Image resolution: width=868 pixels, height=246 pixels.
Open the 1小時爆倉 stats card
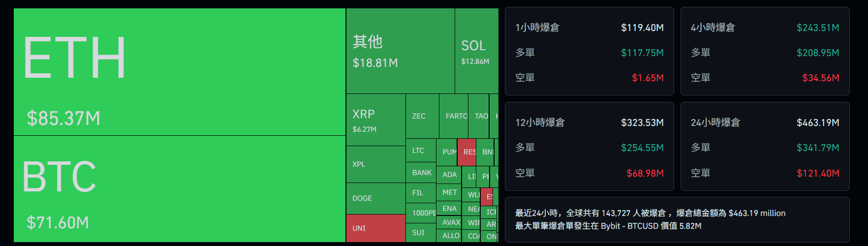click(589, 51)
